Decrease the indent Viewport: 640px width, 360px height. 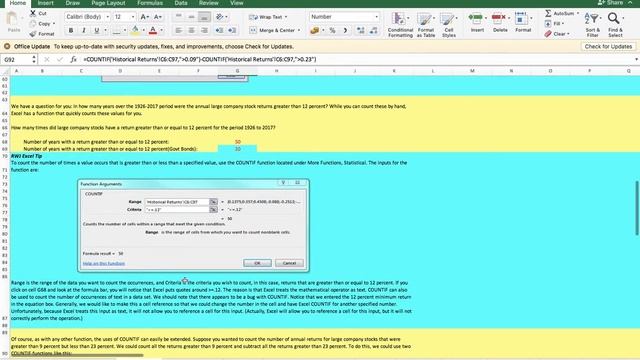pos(219,30)
